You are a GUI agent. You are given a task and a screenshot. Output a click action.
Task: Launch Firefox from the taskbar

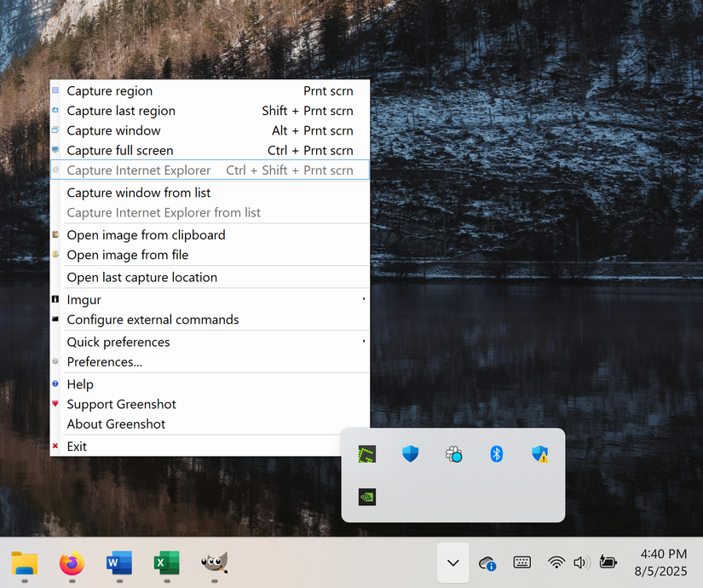coord(71,564)
